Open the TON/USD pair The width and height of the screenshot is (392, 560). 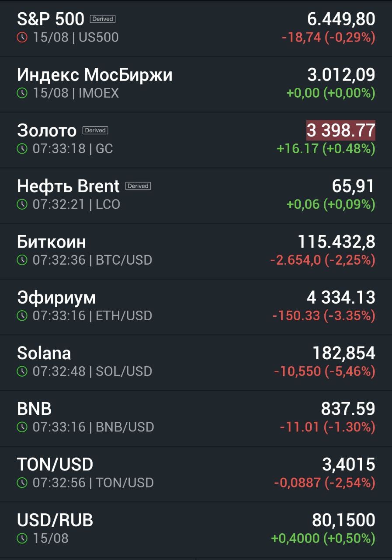coord(196,474)
